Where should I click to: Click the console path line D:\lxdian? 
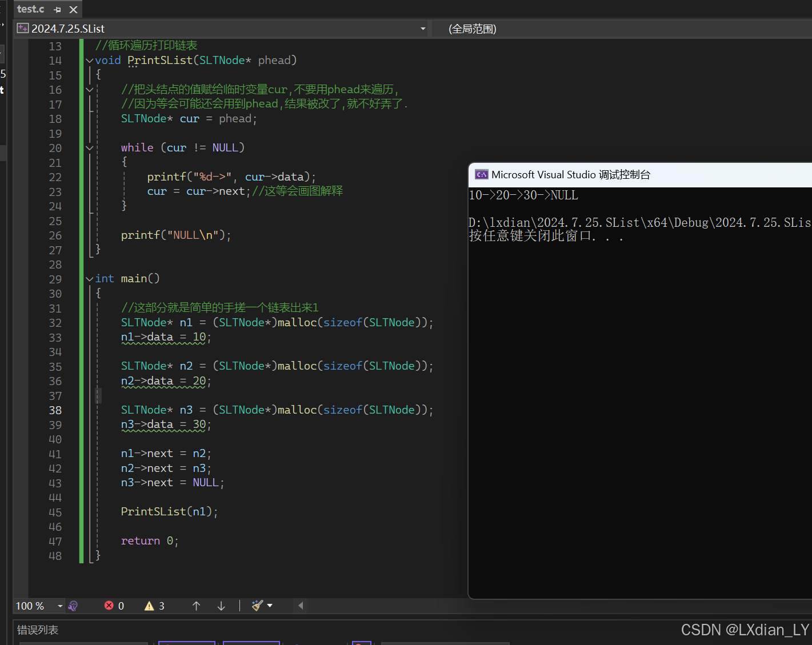640,223
